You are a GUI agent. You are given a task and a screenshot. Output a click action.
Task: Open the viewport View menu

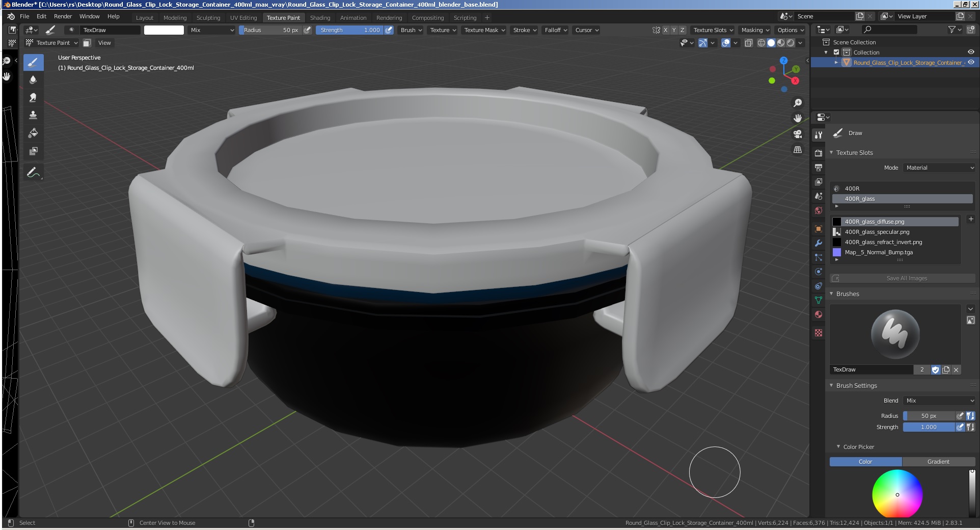point(104,43)
